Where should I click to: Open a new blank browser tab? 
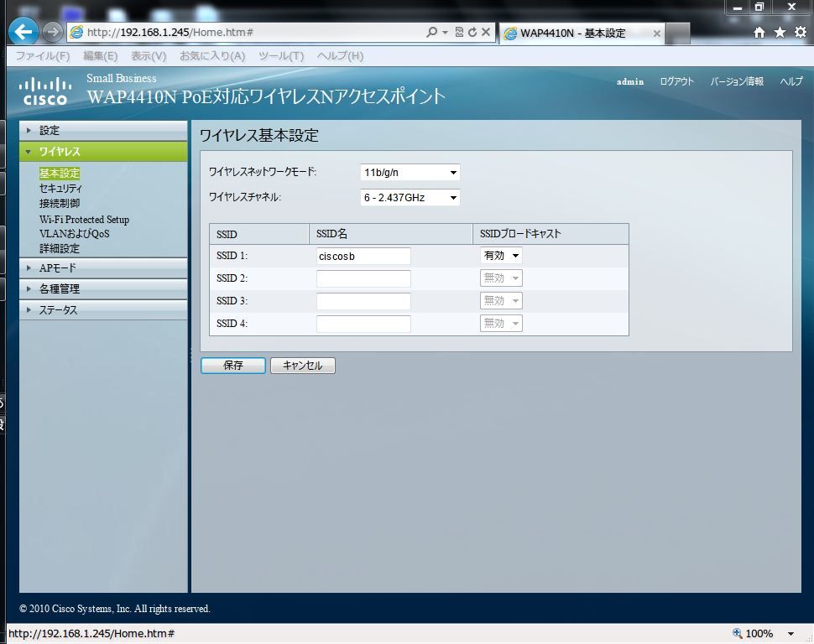[x=677, y=34]
